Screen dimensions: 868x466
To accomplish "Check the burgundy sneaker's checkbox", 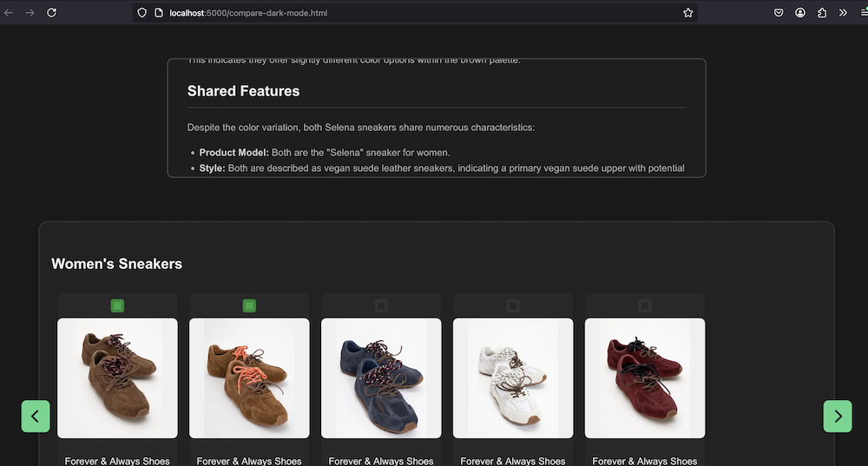I will coord(645,305).
